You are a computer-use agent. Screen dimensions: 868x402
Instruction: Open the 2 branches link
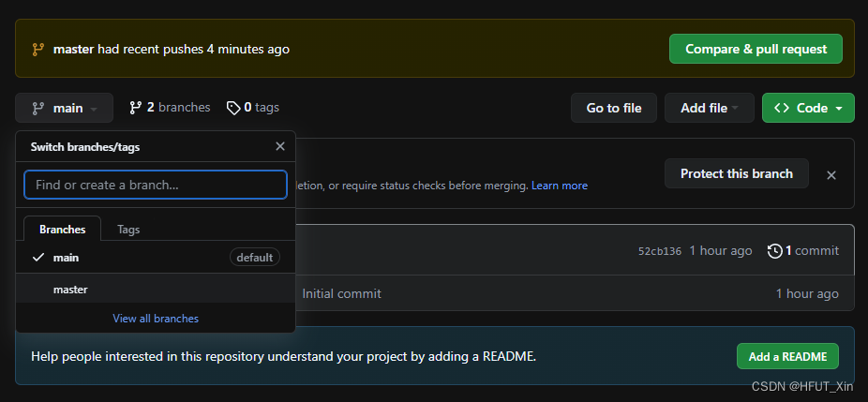[x=170, y=108]
